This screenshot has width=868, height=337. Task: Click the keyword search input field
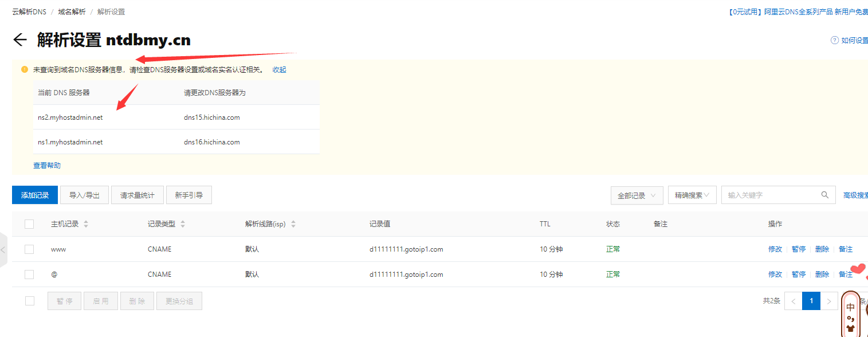(x=771, y=195)
